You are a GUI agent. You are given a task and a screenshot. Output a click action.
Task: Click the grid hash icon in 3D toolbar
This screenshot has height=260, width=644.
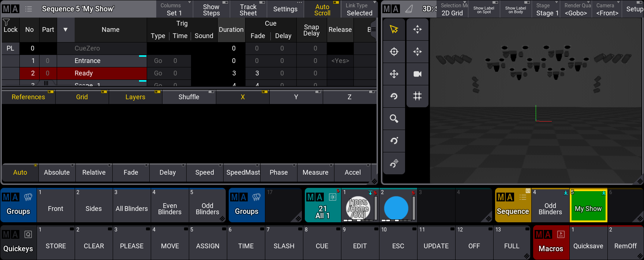click(x=417, y=96)
